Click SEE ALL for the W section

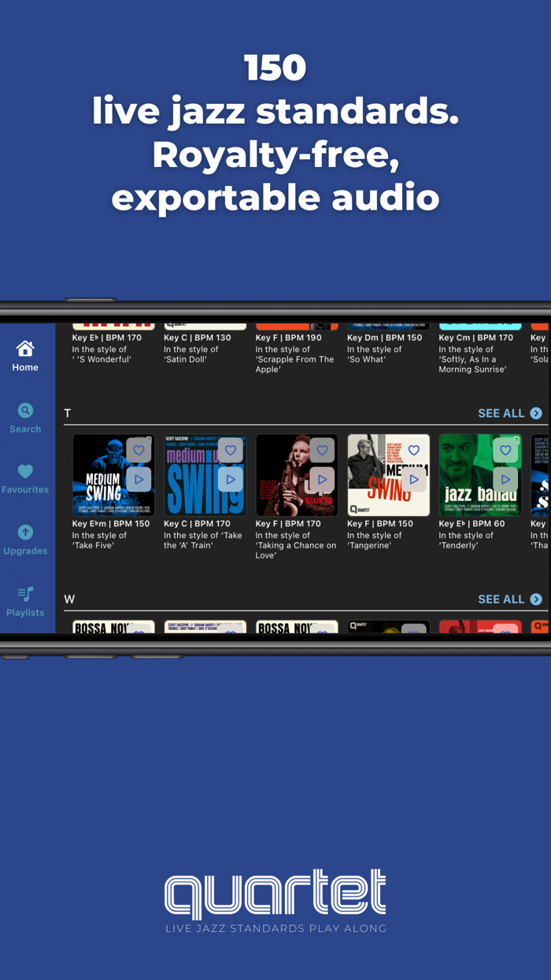(x=501, y=600)
